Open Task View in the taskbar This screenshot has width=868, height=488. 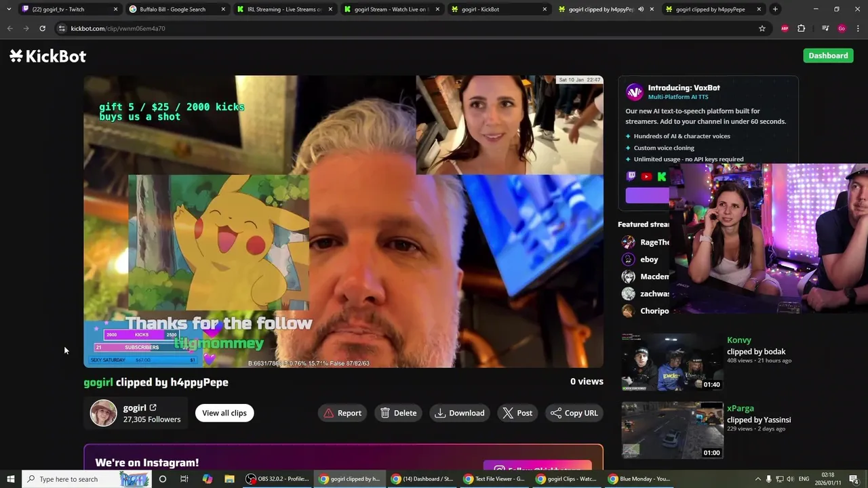(x=184, y=479)
